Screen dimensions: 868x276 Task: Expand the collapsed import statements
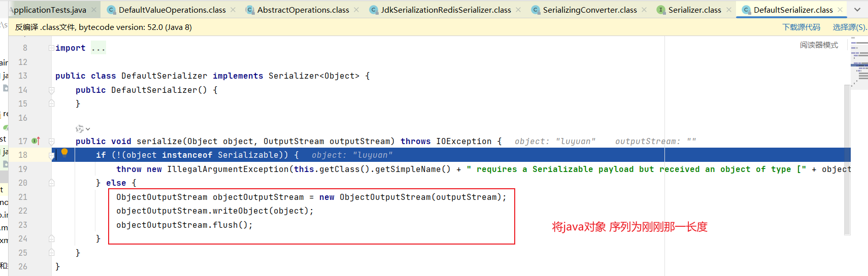click(x=51, y=48)
